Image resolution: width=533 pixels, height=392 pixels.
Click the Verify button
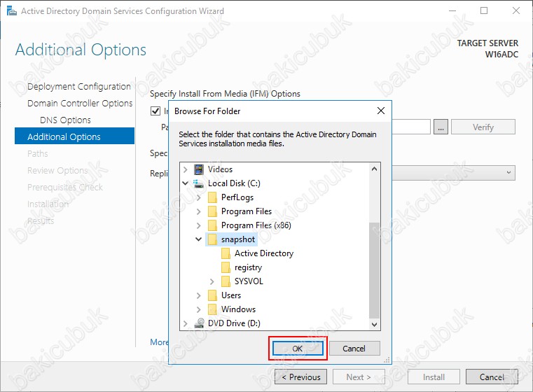click(483, 127)
